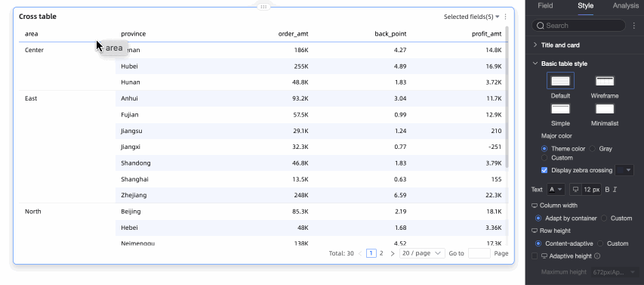Click the -251 profit value
This screenshot has height=285, width=644.
pos(495,147)
